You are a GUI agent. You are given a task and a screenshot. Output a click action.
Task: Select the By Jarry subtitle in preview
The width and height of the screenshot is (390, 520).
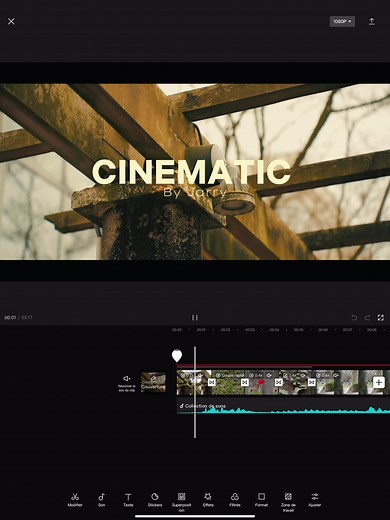click(x=195, y=193)
